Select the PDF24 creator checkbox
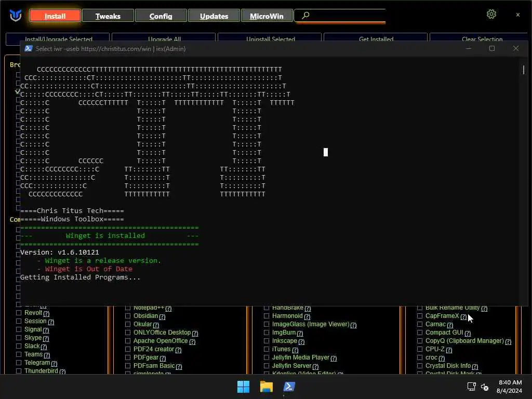The image size is (532, 399). click(128, 349)
